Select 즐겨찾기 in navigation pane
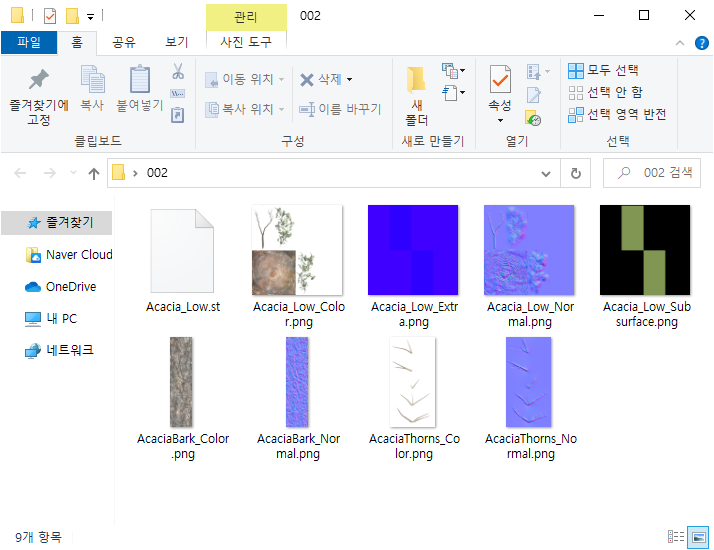The height and width of the screenshot is (550, 714). [56, 223]
